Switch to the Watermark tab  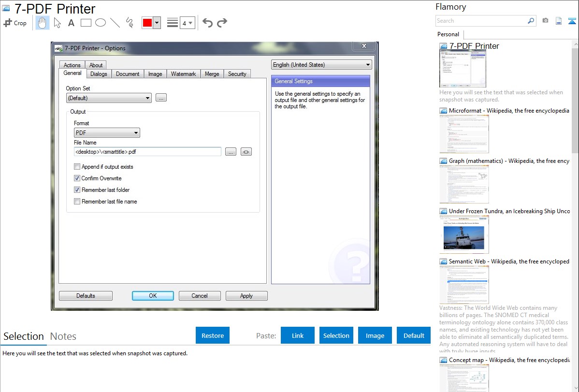pyautogui.click(x=183, y=74)
